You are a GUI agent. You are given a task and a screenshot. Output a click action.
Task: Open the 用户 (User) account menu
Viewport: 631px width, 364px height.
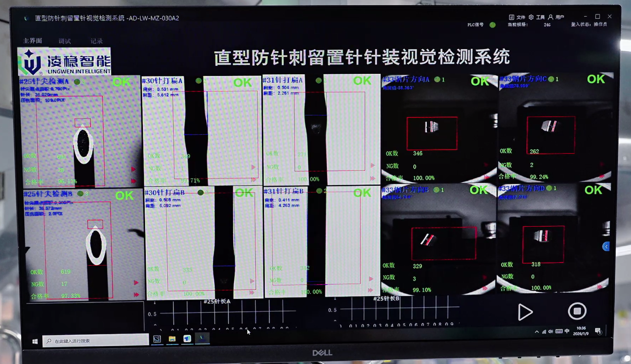[x=551, y=17]
